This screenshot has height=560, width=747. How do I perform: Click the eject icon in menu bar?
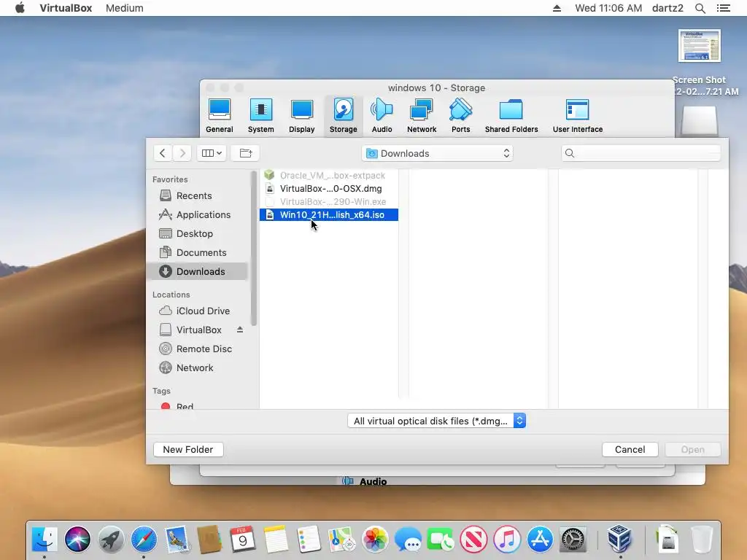557,8
